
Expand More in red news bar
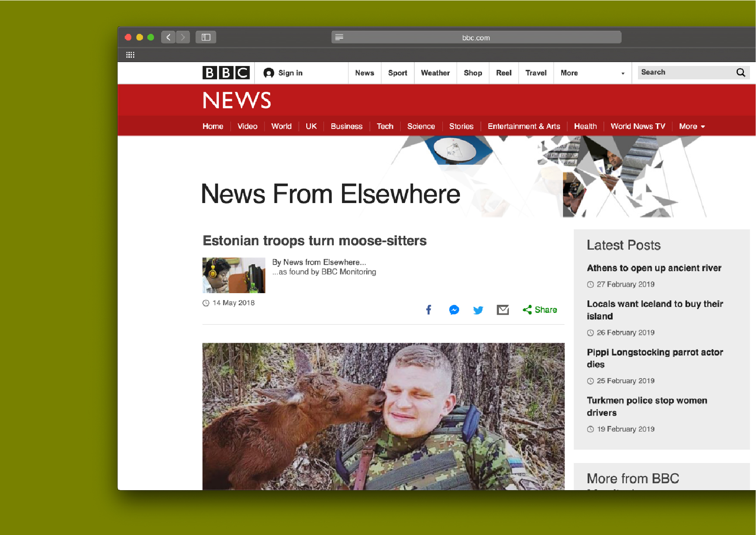click(692, 126)
